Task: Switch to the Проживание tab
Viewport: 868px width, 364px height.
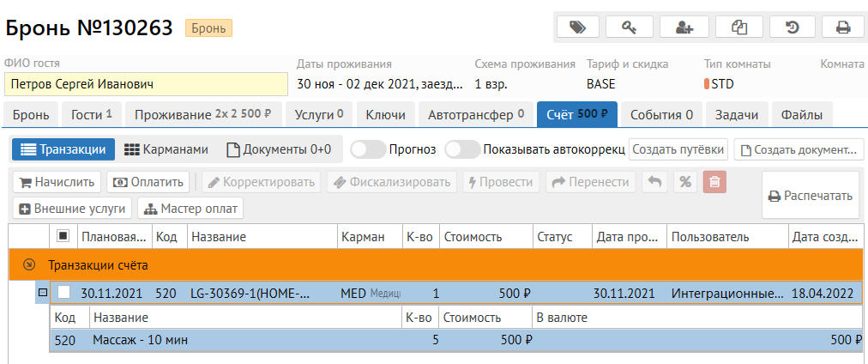Action: [202, 114]
